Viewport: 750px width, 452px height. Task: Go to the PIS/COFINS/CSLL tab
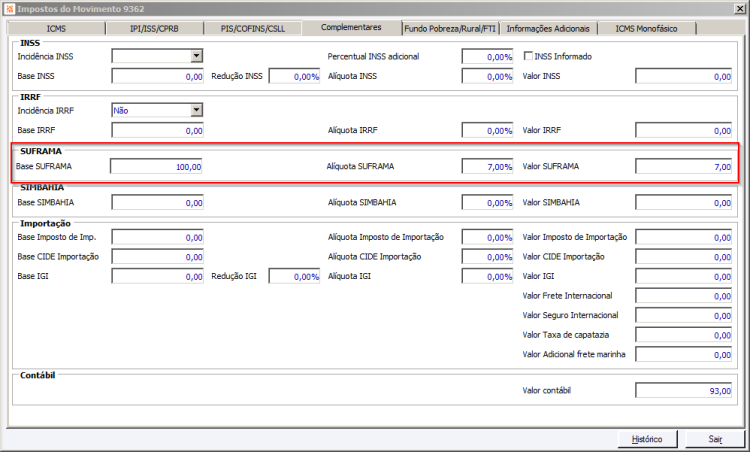tap(253, 29)
